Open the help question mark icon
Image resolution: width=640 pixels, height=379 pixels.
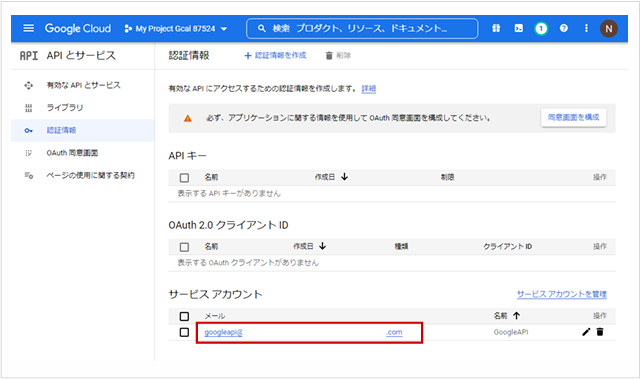(564, 28)
